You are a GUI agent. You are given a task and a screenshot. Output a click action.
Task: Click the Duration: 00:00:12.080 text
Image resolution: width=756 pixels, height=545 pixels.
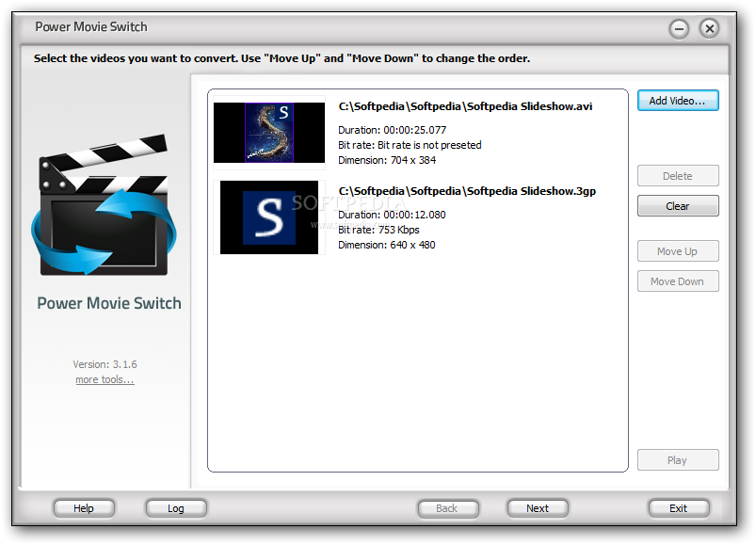point(392,215)
